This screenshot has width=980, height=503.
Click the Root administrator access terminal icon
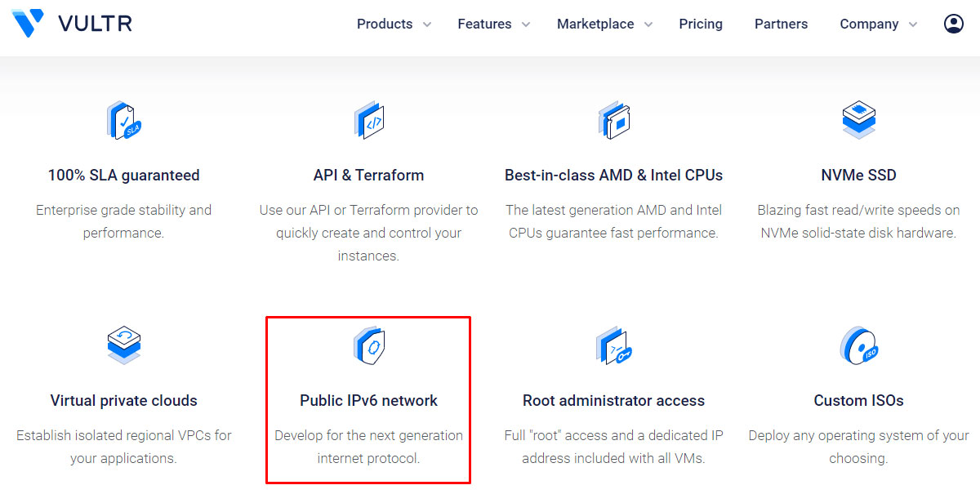point(614,345)
